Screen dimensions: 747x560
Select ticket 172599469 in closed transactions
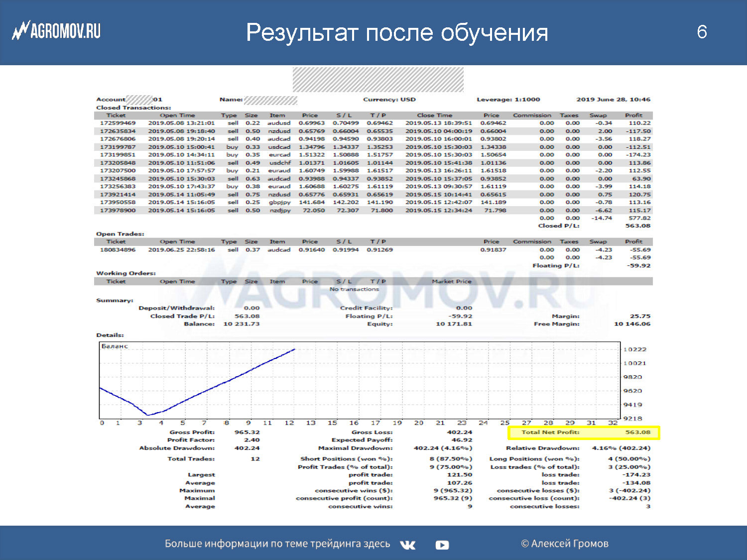(118, 123)
